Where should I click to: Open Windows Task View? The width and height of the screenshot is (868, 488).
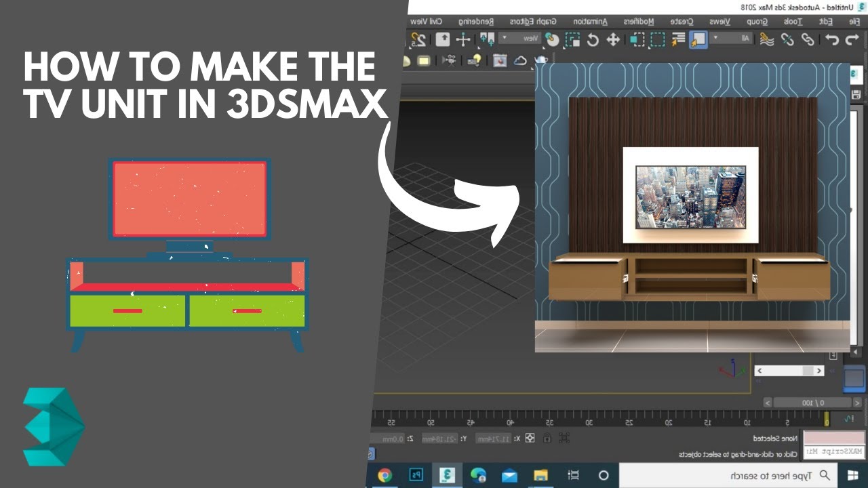[574, 475]
